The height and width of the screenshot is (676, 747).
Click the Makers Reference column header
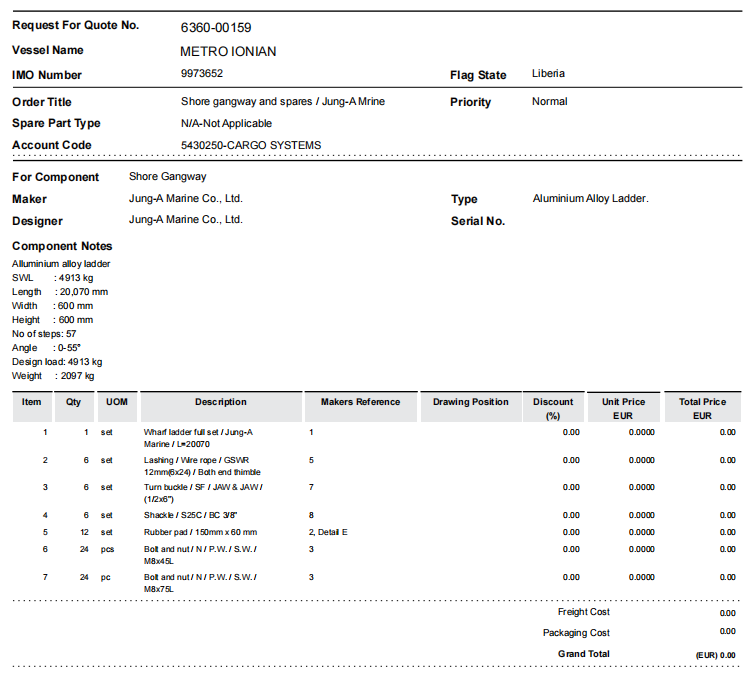[360, 402]
